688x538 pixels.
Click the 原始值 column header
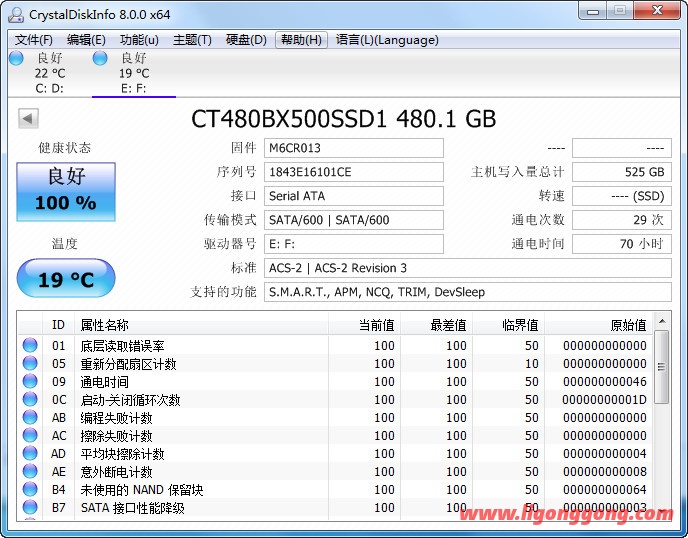click(x=598, y=325)
